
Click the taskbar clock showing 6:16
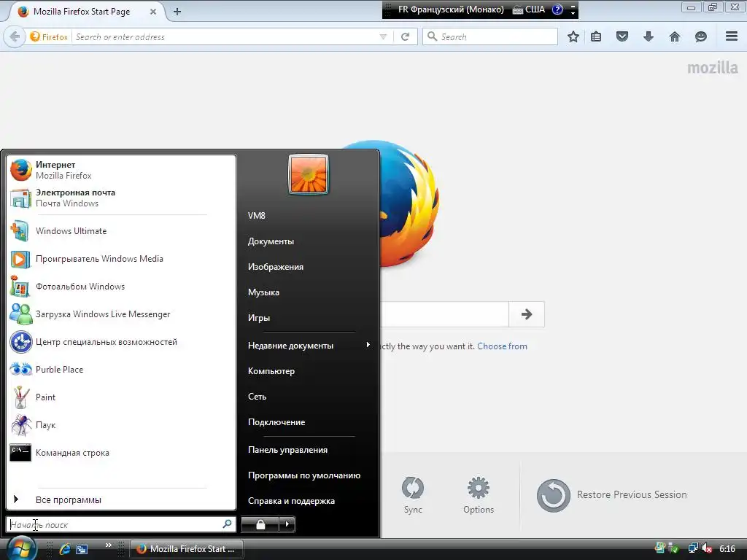tap(727, 548)
